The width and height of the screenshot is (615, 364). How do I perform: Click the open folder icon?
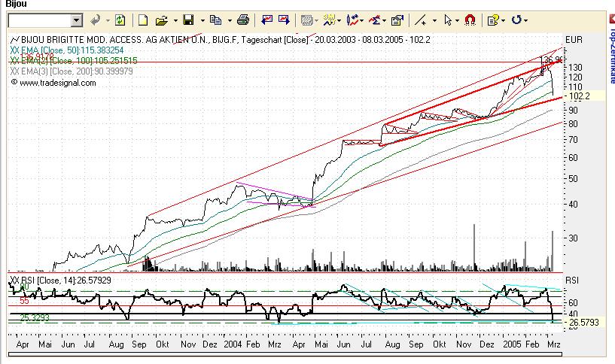(161, 20)
